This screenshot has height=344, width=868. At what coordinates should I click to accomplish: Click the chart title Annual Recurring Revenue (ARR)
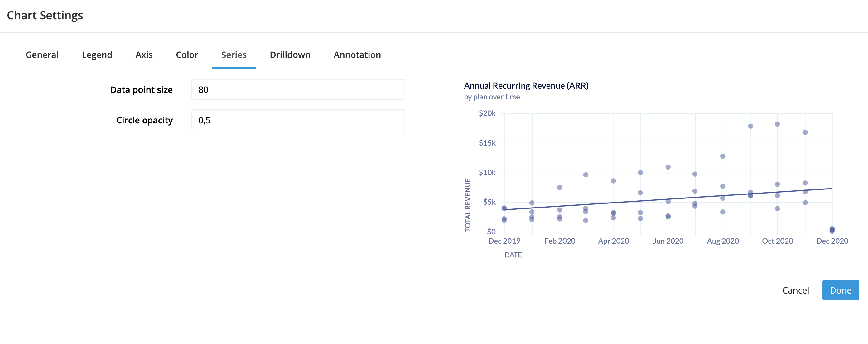pos(526,86)
